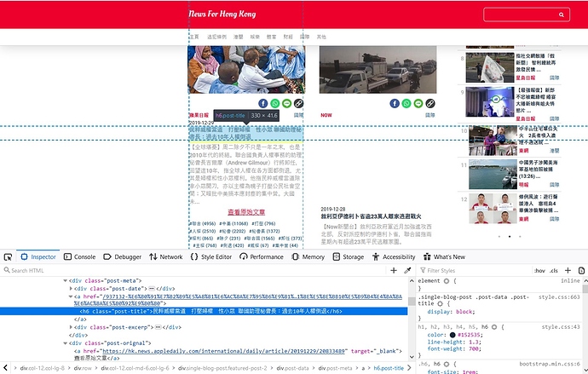588x374 pixels.
Task: Open the Accessibility tab
Action: (394, 257)
